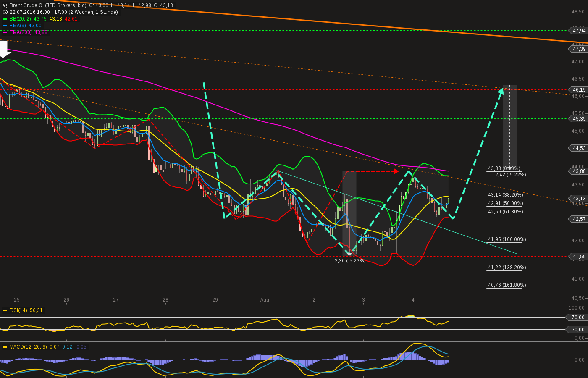Click the Aug label on the time axis
This screenshot has height=378, width=588.
(x=265, y=300)
